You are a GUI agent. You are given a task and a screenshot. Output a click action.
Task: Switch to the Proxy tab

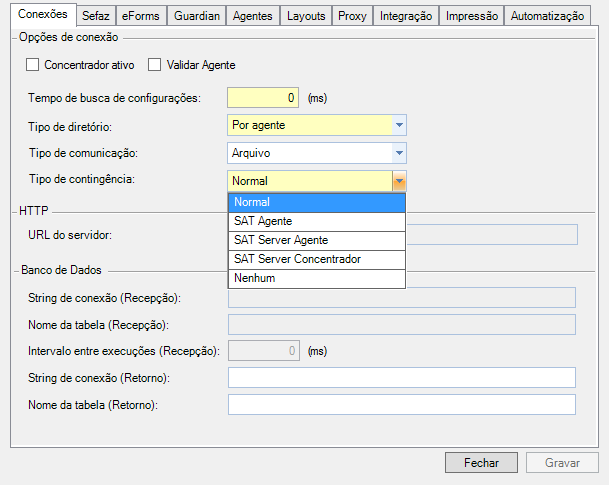(352, 16)
